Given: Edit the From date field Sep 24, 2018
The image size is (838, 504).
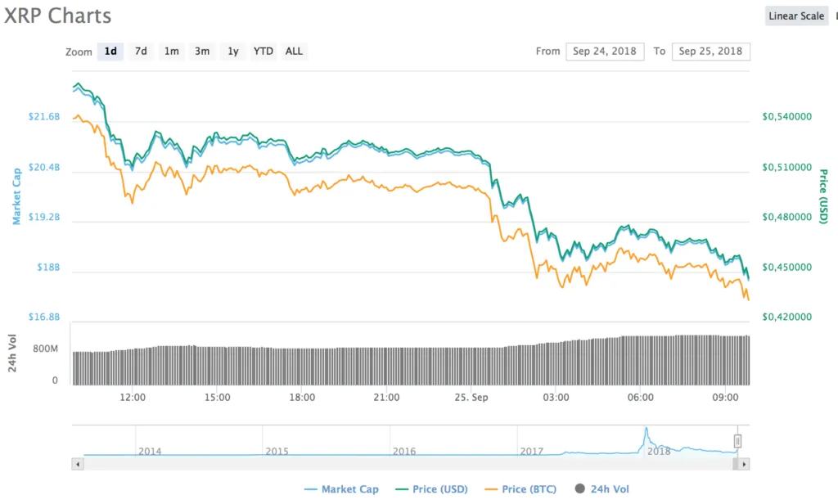Looking at the screenshot, I should 605,52.
